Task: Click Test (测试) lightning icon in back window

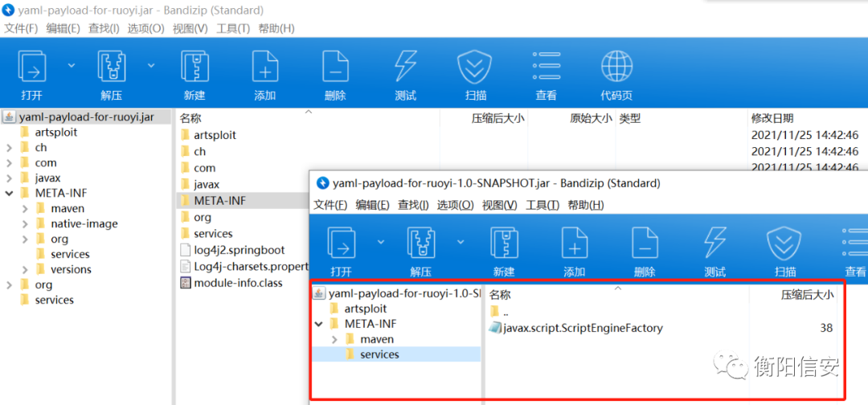Action: coord(405,67)
